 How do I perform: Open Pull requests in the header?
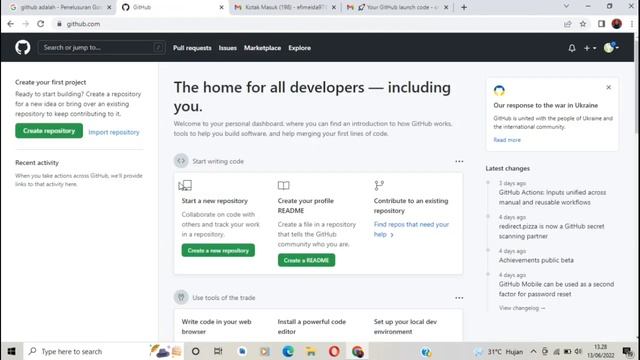(x=192, y=48)
